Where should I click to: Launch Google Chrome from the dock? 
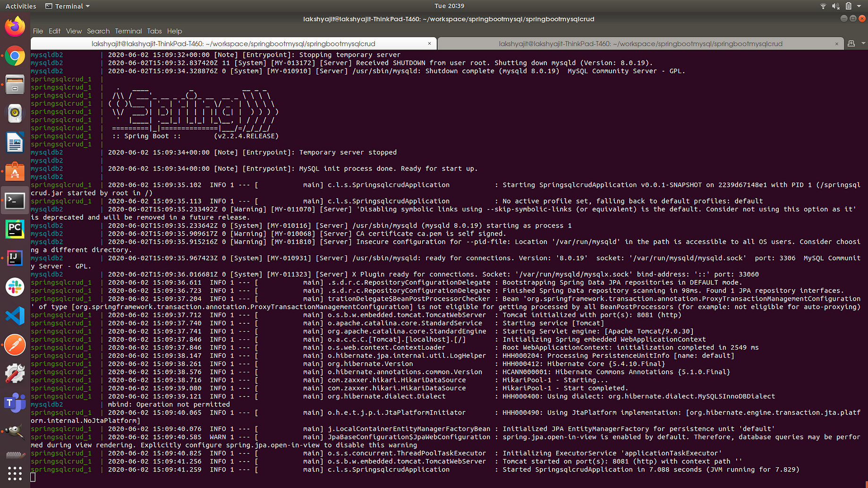[x=15, y=56]
